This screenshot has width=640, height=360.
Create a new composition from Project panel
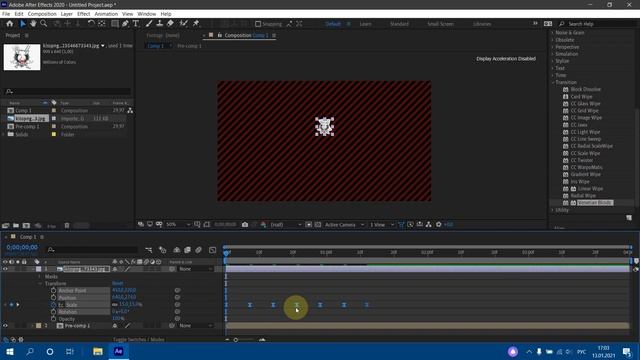26,225
